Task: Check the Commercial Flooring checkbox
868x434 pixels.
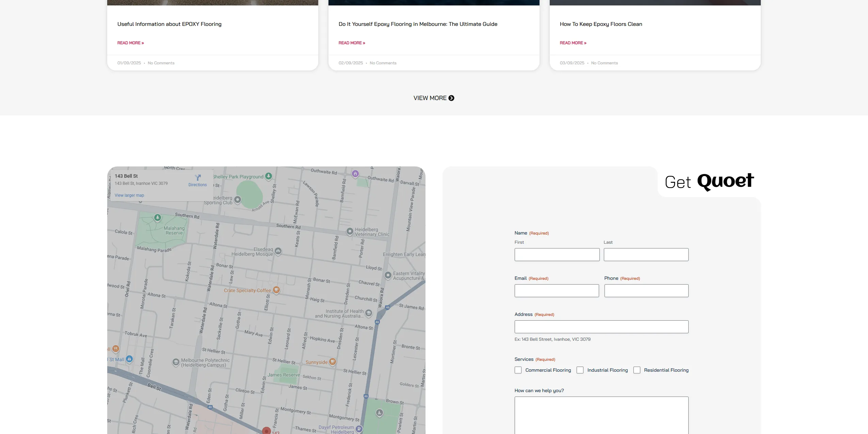Action: click(518, 370)
